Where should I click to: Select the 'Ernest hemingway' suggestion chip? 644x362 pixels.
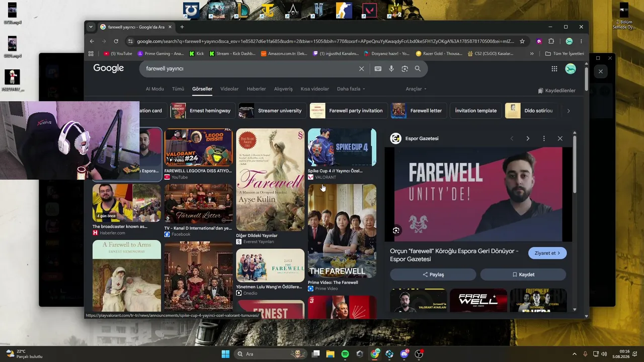(x=203, y=111)
